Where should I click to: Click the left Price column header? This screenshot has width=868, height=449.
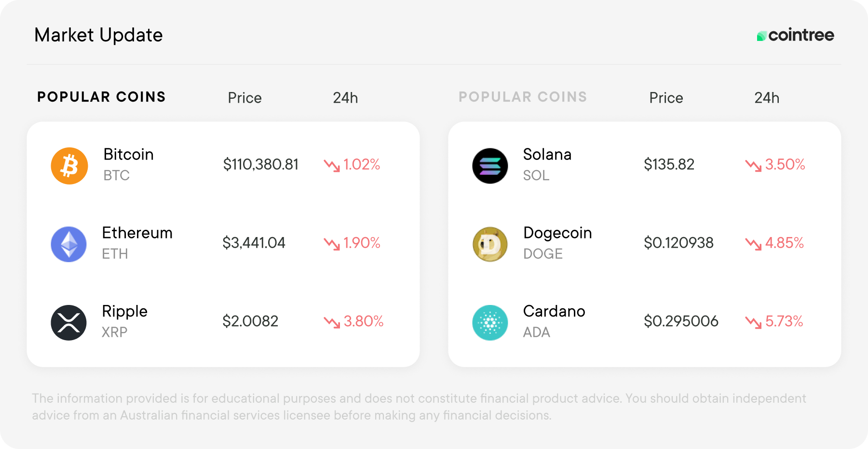pos(244,98)
